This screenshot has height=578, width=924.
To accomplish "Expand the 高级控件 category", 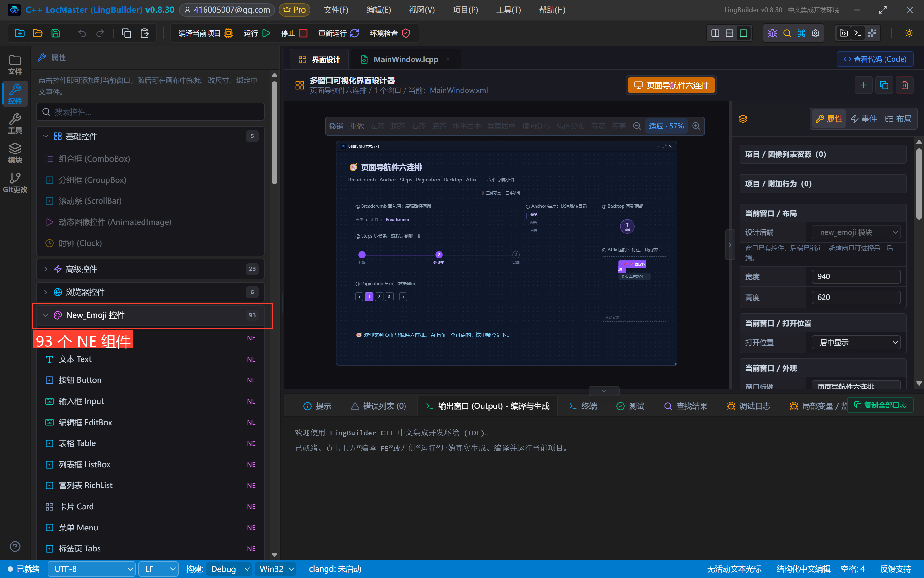I will (150, 269).
